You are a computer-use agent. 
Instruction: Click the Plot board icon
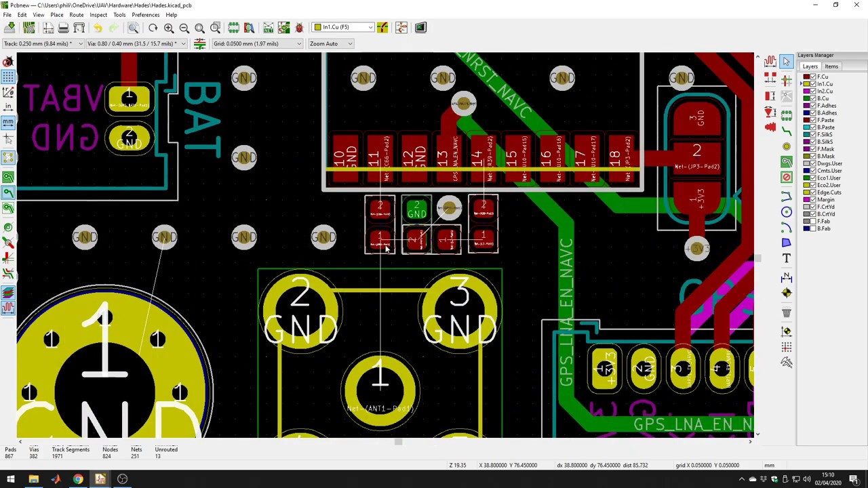[79, 28]
